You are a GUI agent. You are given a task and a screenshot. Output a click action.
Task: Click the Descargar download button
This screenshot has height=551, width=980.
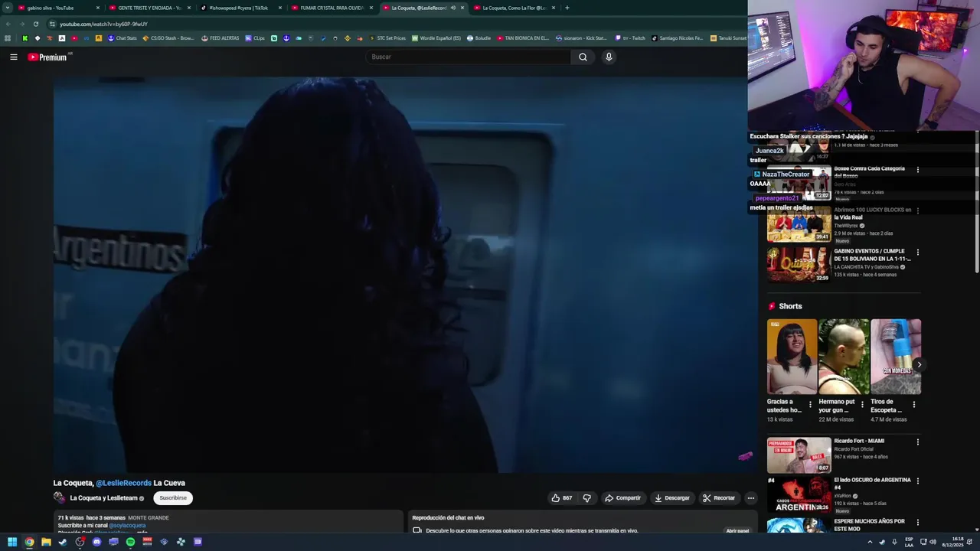click(672, 498)
